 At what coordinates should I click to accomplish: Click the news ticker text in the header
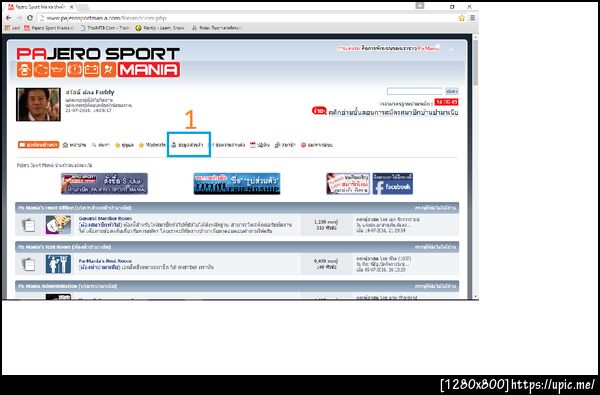click(x=387, y=48)
